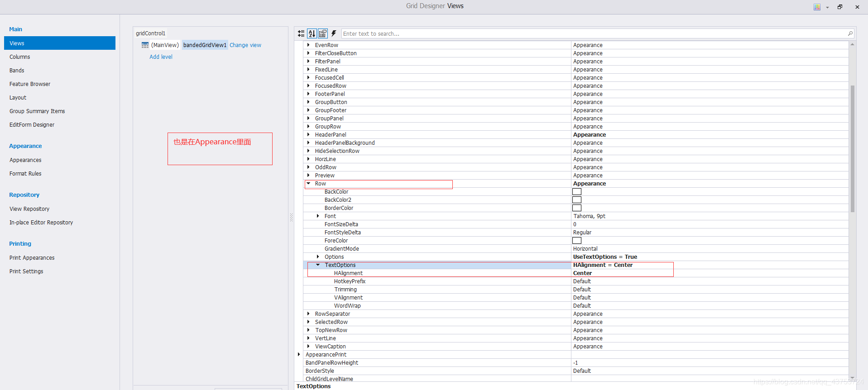Expand the FocusedRow appearance node
The height and width of the screenshot is (390, 868).
click(x=308, y=86)
